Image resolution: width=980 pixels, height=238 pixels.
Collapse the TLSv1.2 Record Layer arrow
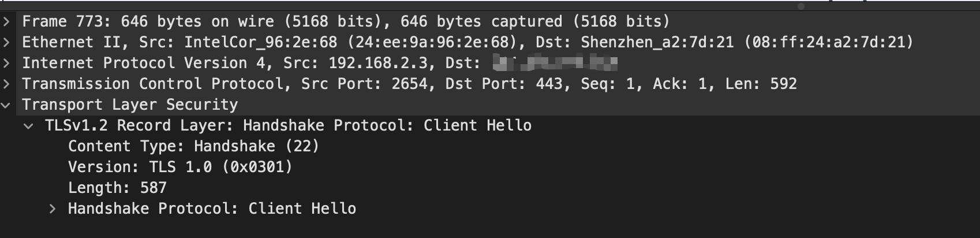28,126
